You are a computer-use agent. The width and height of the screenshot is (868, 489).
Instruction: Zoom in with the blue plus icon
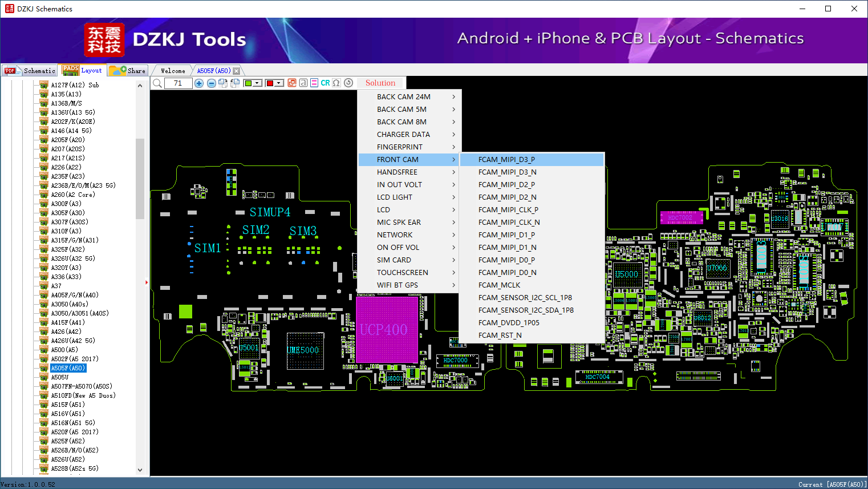coord(199,83)
